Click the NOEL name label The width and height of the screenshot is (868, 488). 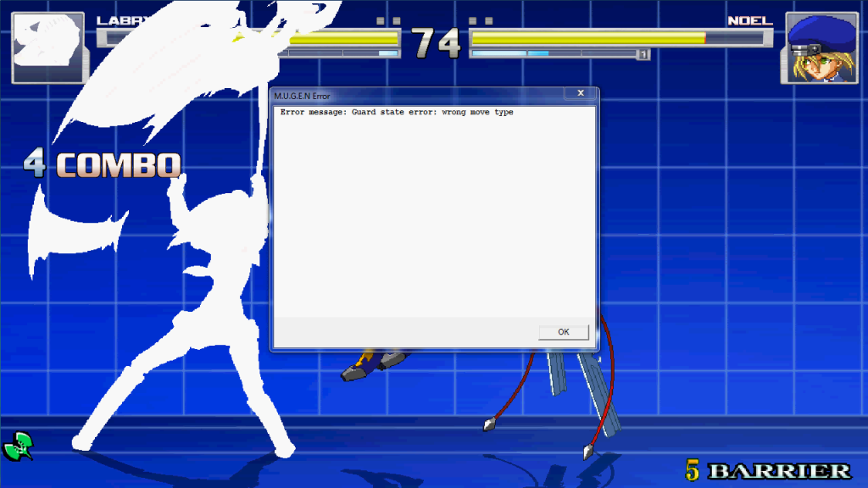[749, 20]
